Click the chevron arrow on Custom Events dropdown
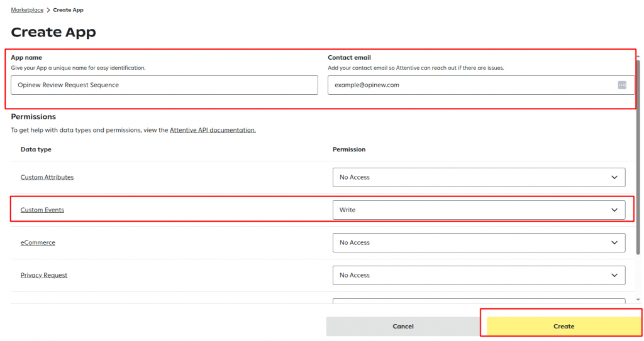The image size is (644, 341). pos(614,210)
